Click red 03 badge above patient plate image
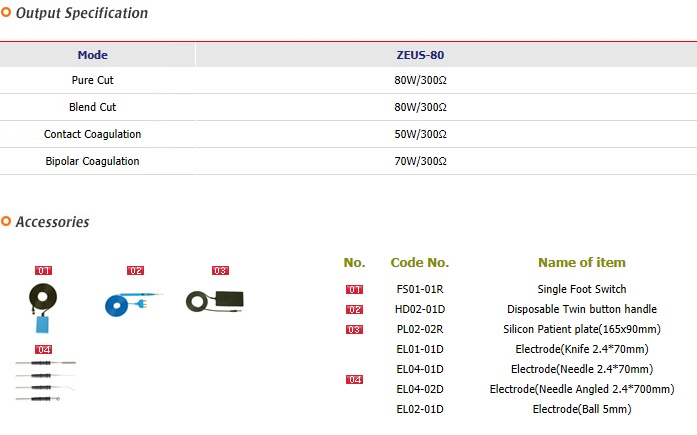The height and width of the screenshot is (435, 697). pos(220,271)
